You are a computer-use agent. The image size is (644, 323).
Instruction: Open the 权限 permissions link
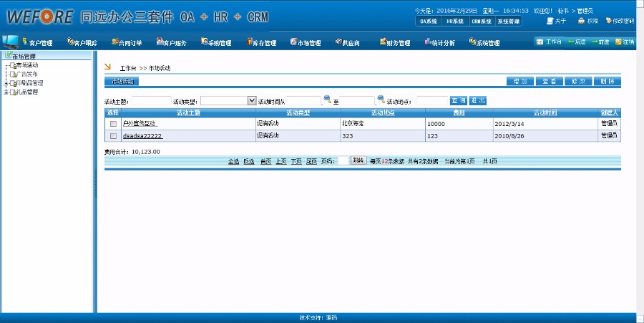tap(588, 21)
